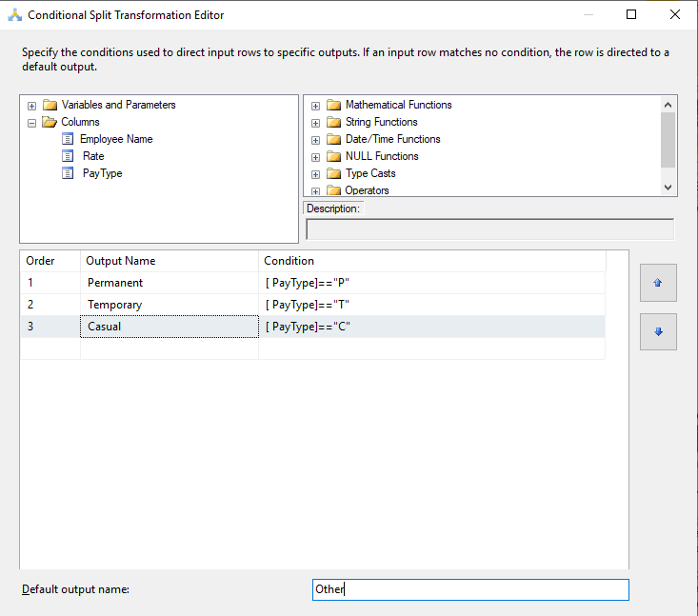Expand the NULL Functions node
The height and width of the screenshot is (616, 698).
[315, 156]
